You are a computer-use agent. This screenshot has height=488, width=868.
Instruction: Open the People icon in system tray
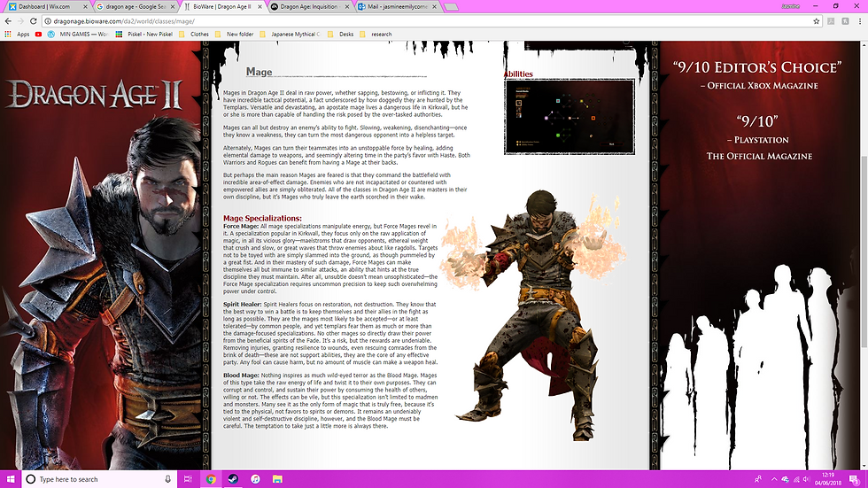pyautogui.click(x=758, y=479)
